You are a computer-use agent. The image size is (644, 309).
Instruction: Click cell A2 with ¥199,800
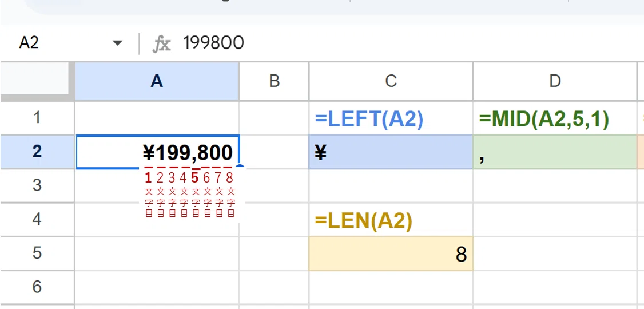(157, 152)
